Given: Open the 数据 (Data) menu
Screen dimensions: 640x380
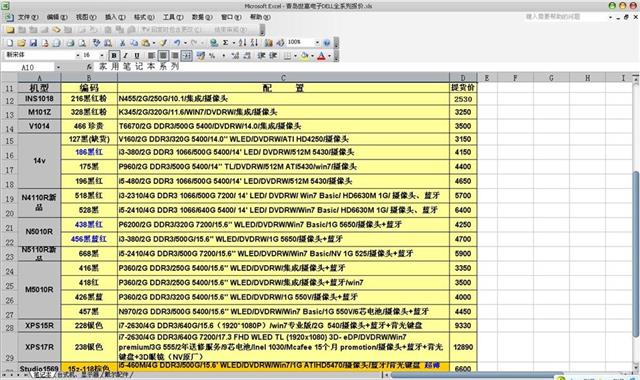Looking at the screenshot, I should (x=202, y=17).
